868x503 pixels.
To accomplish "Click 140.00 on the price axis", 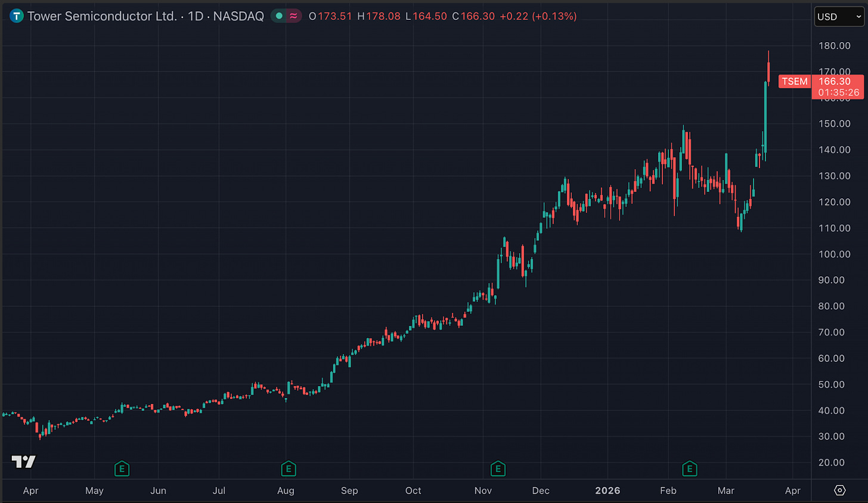I will [x=835, y=150].
